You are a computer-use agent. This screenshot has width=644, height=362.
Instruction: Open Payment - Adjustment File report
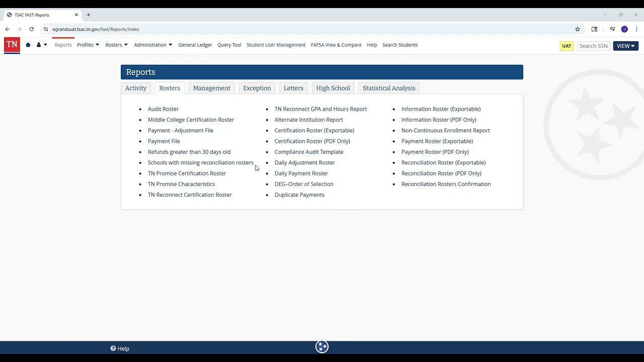pyautogui.click(x=181, y=130)
